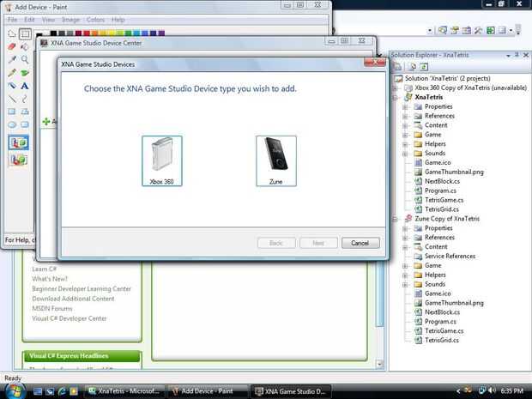Expand Xbox 360 Copy of XnaTetris project

[x=395, y=88]
